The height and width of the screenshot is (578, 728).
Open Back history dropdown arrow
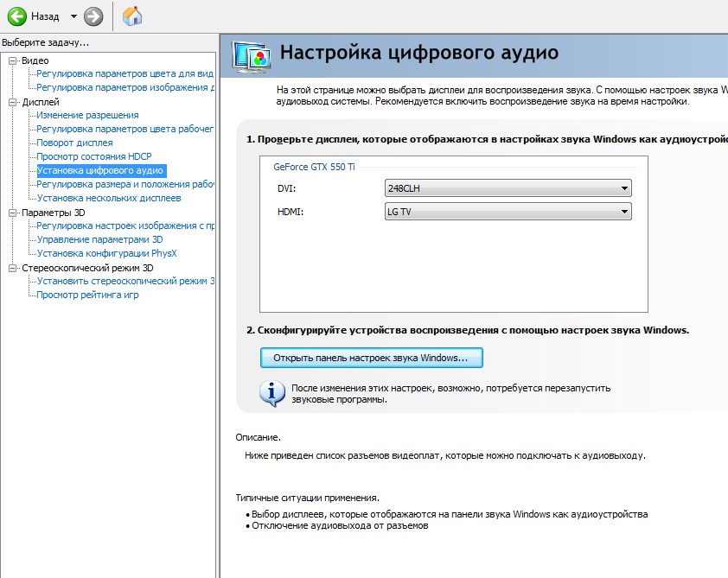(x=73, y=16)
